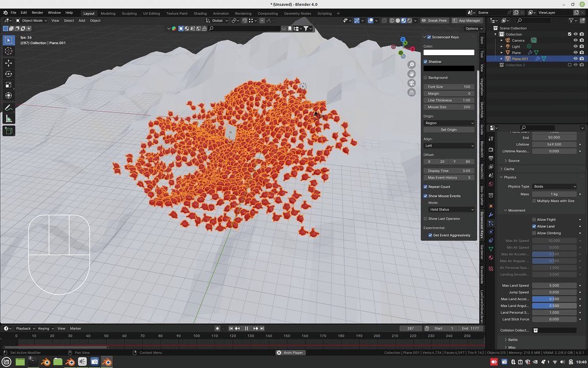Switch to the Shading workspace tab
The height and width of the screenshot is (368, 588).
(200, 13)
